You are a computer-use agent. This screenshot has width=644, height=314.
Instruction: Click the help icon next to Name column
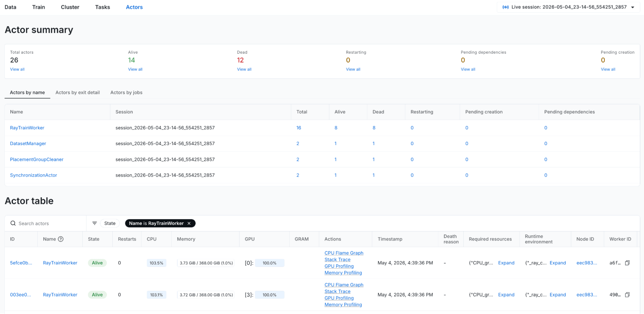click(x=61, y=239)
